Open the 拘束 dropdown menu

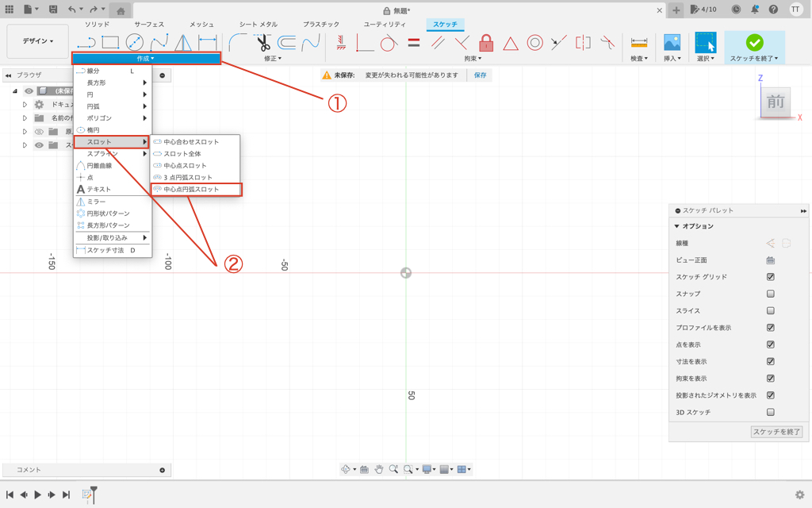point(473,59)
